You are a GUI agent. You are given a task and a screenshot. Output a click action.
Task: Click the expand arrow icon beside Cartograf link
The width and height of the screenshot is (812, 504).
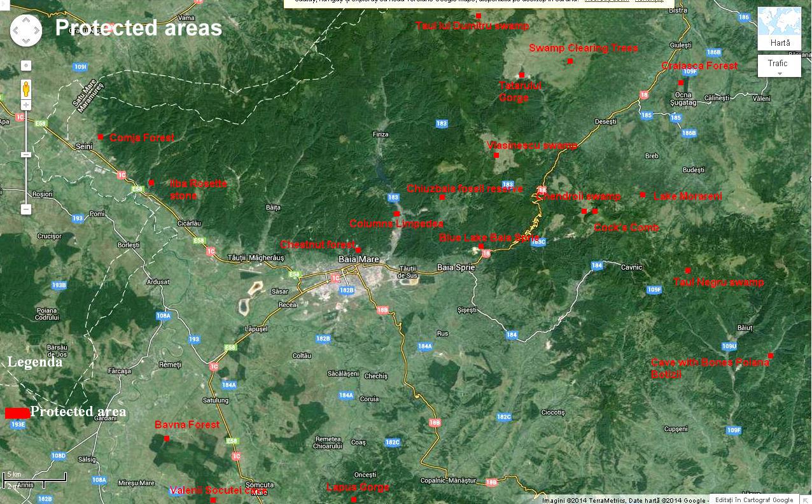(x=806, y=500)
